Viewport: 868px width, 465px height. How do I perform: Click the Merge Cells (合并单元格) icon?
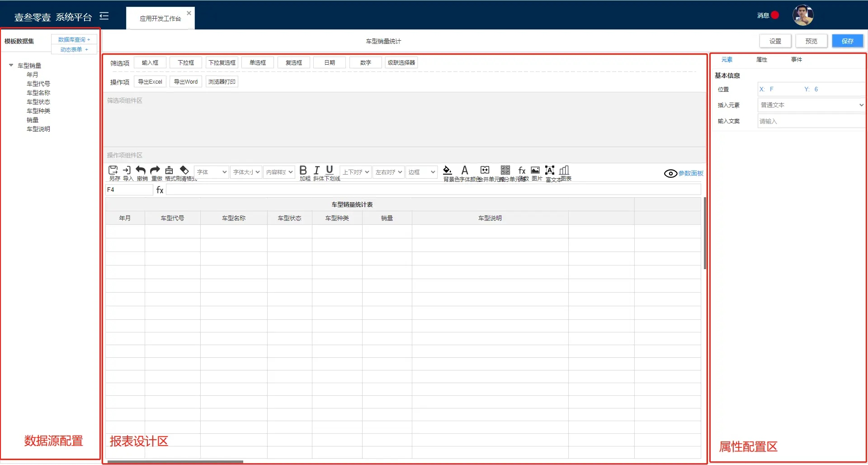tap(485, 170)
